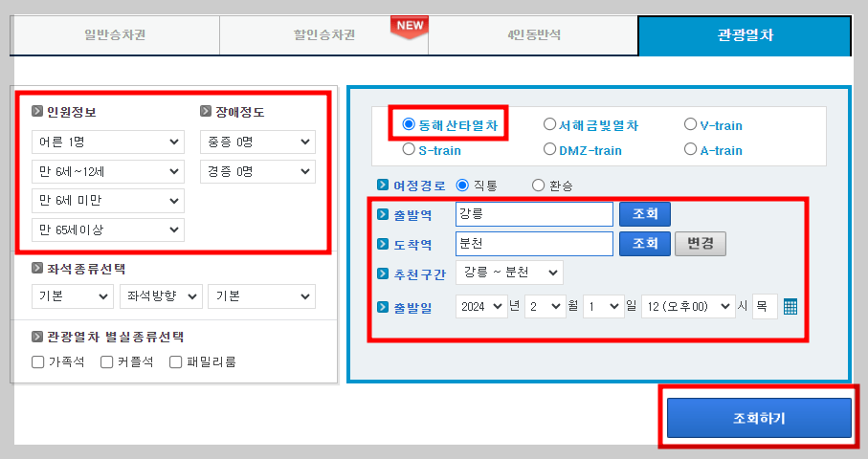Open the month dropdown showing 2
868x459 pixels.
click(545, 306)
